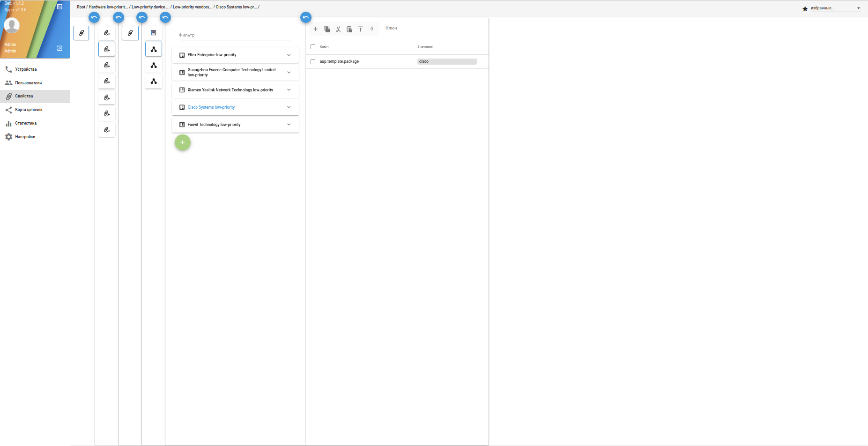Expand the Cisco Systems low-priority chevron
The width and height of the screenshot is (868, 446).
[x=289, y=107]
